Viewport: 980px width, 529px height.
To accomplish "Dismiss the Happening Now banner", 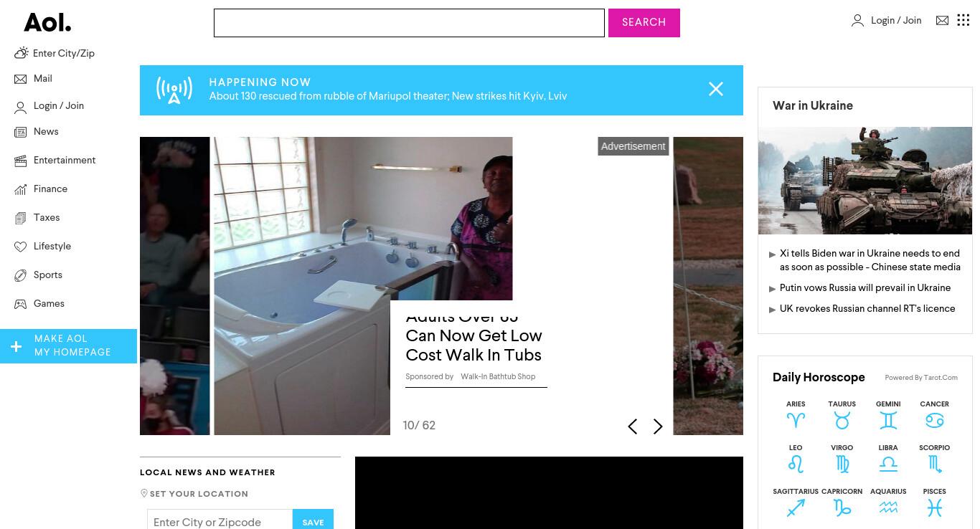I will [x=716, y=89].
